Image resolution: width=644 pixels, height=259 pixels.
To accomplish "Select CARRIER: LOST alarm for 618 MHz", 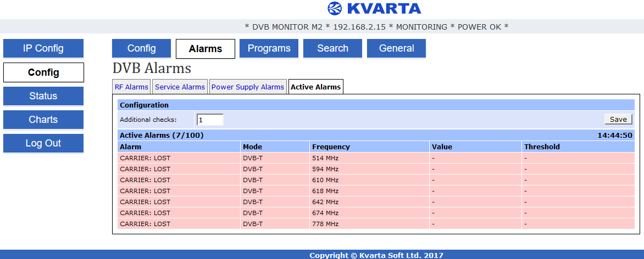I will (179, 191).
